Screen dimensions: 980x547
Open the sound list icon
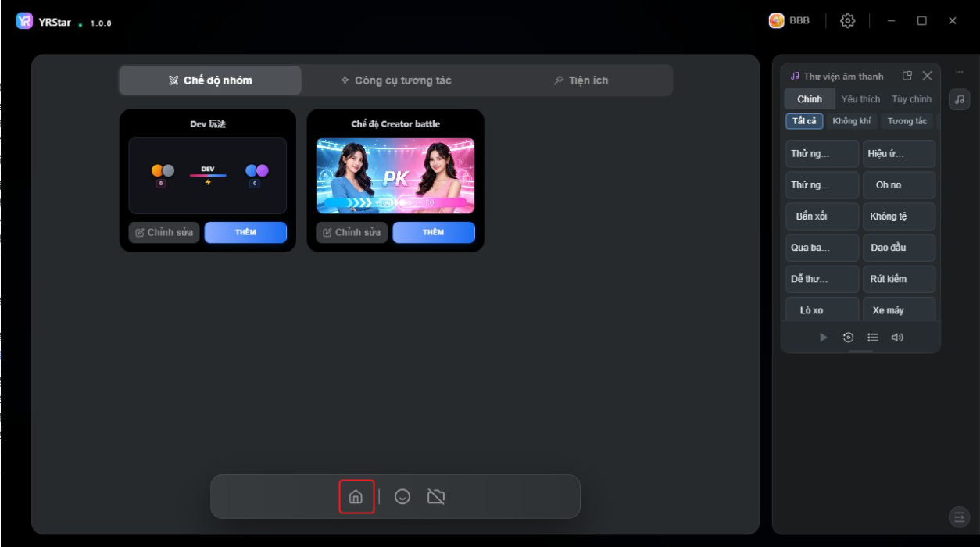point(873,338)
